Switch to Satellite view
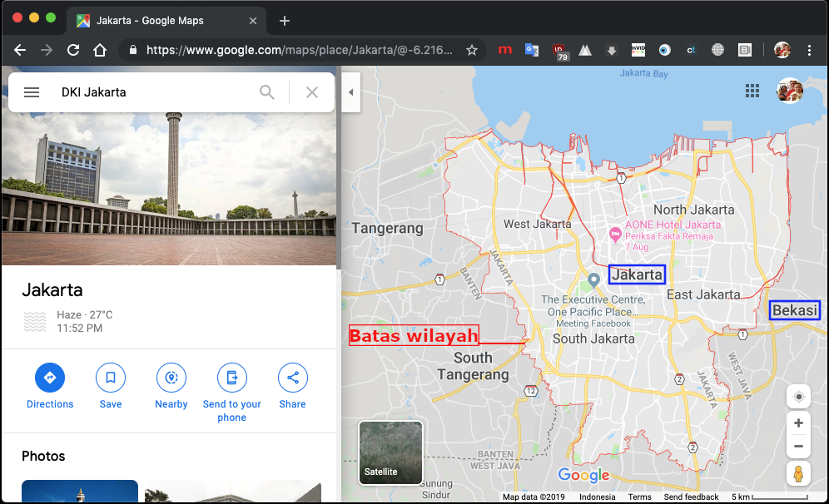Viewport: 829px width, 504px height. [x=390, y=452]
